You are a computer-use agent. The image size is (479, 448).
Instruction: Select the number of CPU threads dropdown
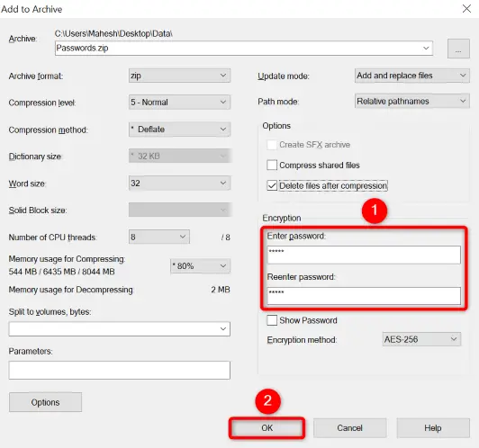(158, 237)
